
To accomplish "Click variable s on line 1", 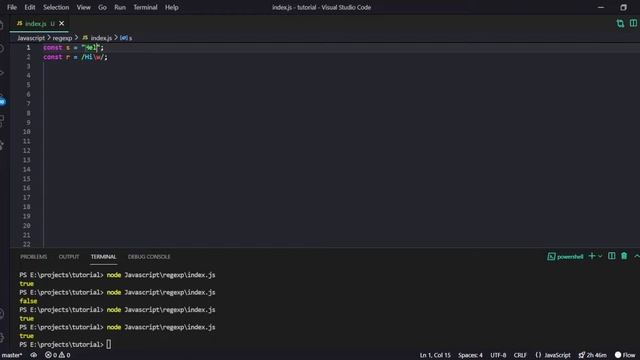I will click(x=68, y=48).
